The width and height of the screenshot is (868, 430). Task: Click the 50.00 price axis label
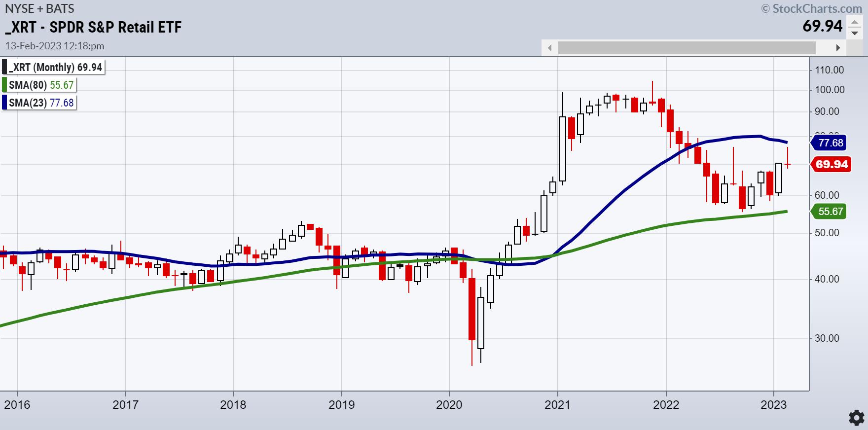coord(828,233)
